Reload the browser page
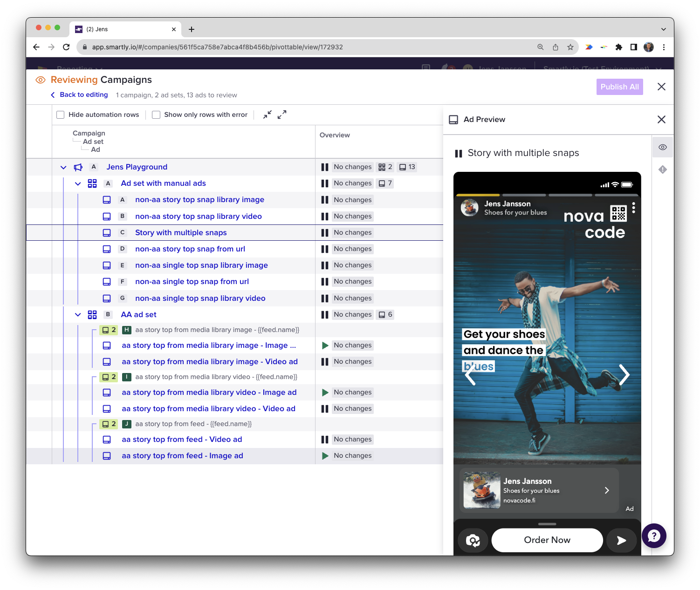 pos(66,47)
